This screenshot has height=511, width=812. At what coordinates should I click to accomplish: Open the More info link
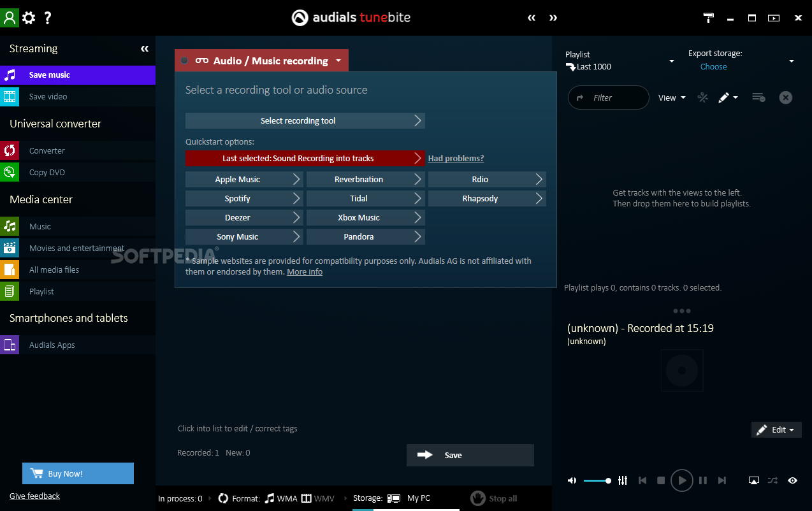(x=305, y=272)
